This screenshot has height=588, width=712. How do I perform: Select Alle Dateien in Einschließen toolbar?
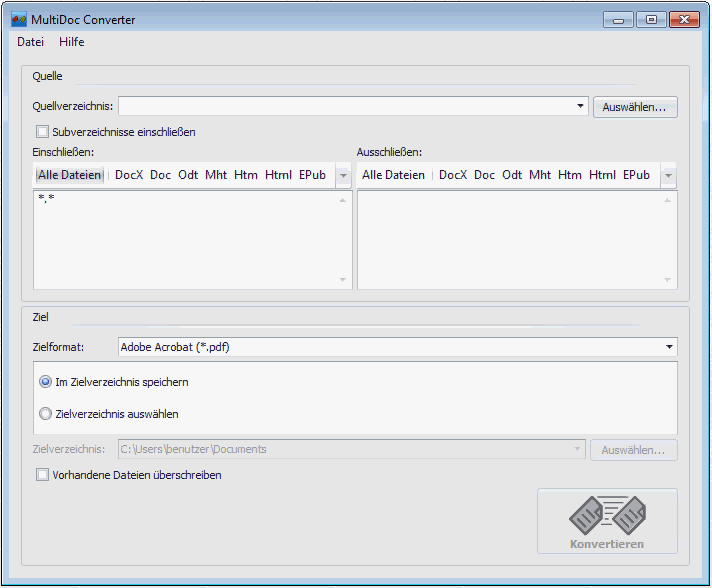(x=69, y=175)
